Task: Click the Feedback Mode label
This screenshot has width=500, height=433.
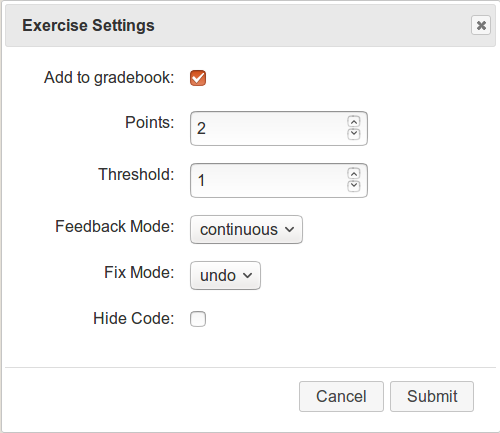Action: (115, 226)
